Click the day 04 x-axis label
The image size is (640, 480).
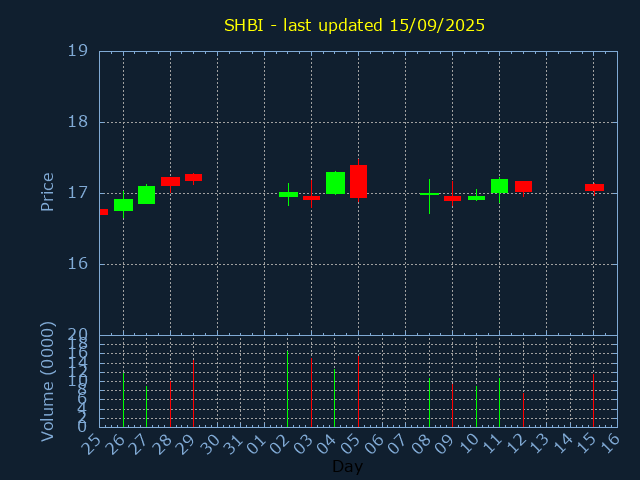tap(326, 444)
